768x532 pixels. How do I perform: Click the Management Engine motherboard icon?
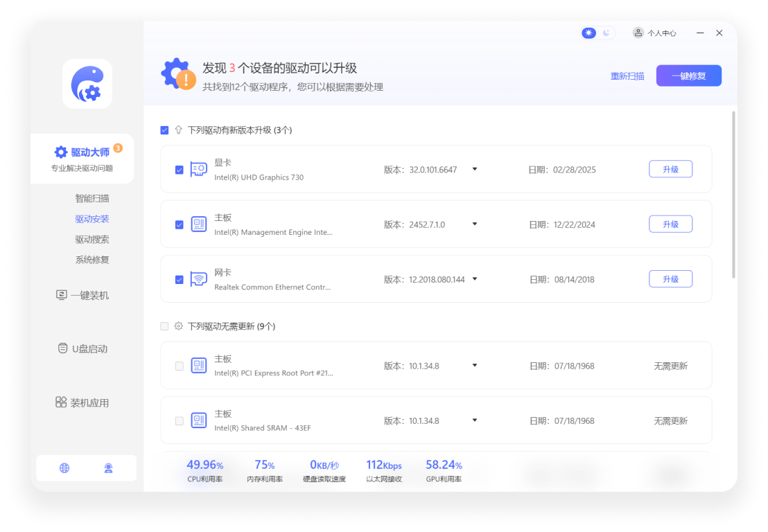(198, 224)
